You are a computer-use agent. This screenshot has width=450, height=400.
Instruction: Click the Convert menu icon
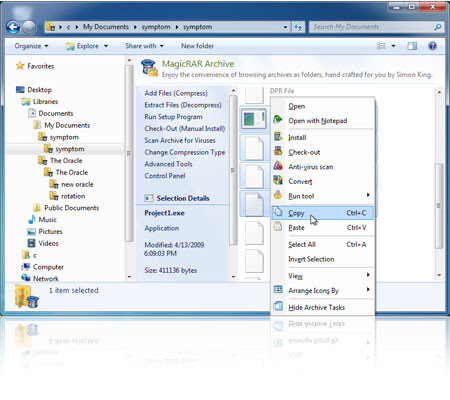(278, 180)
